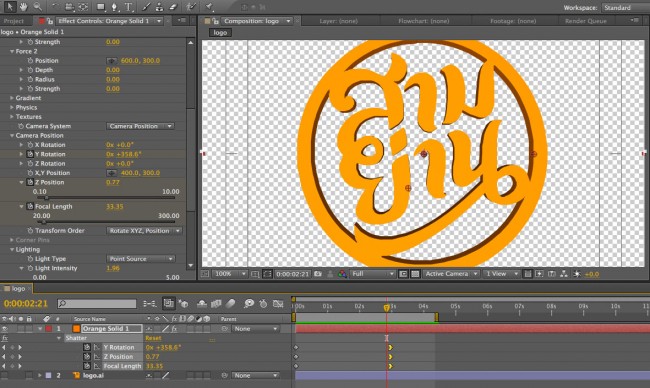Select the Puppet Pin tool
The width and height of the screenshot is (650, 388).
tap(209, 7)
